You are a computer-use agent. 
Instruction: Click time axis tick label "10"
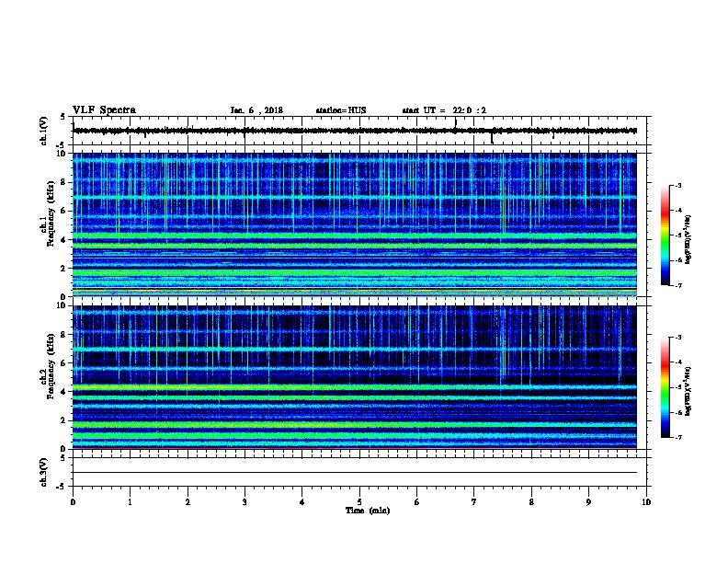pos(646,502)
